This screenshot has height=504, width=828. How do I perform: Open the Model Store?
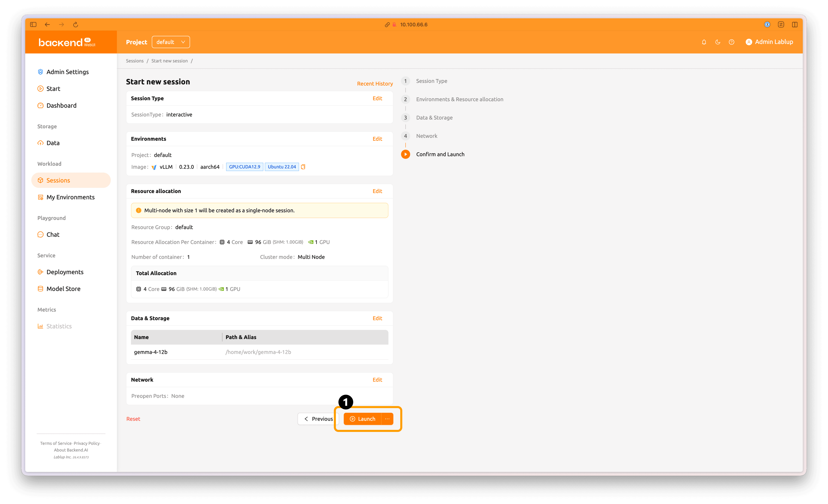click(64, 289)
